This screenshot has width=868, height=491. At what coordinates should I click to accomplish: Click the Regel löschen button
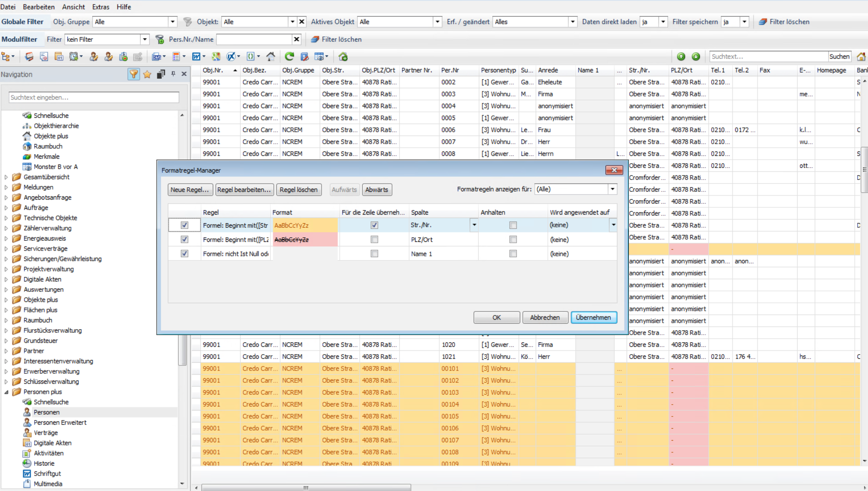(x=299, y=190)
